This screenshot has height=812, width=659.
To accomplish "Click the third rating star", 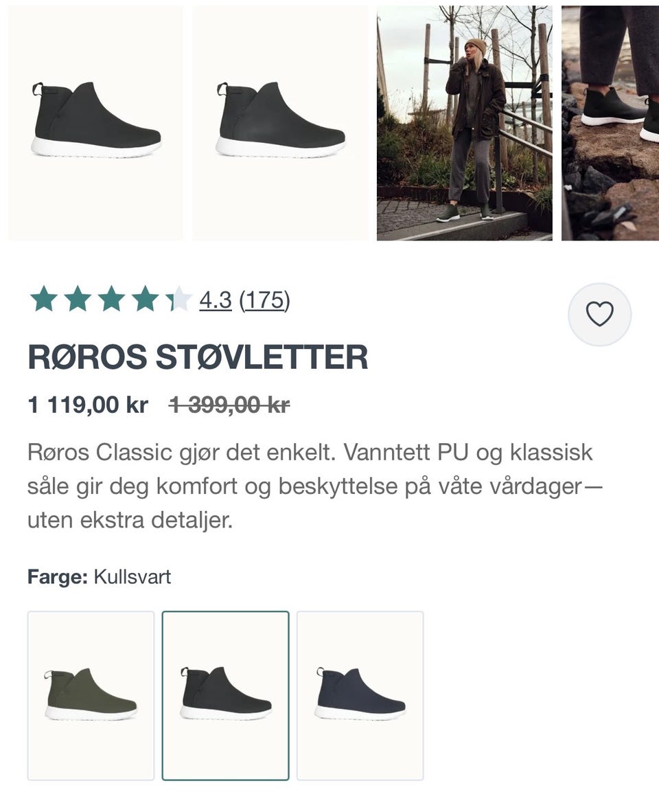I will 111,300.
